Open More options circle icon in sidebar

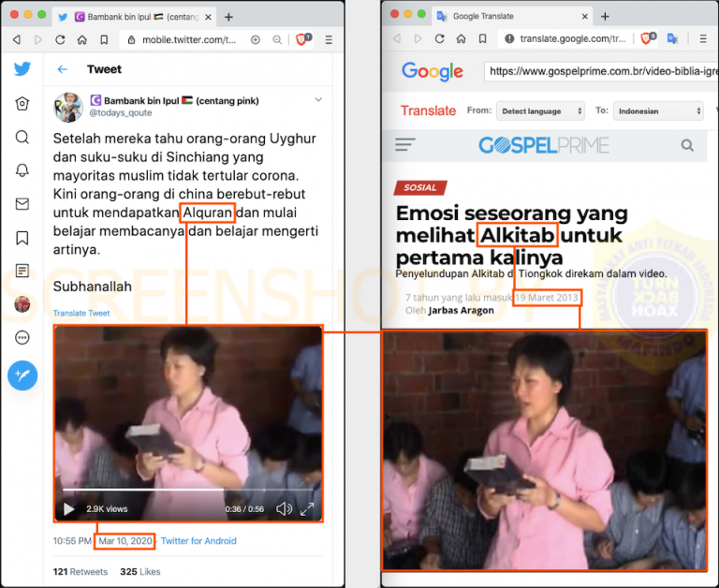click(22, 338)
